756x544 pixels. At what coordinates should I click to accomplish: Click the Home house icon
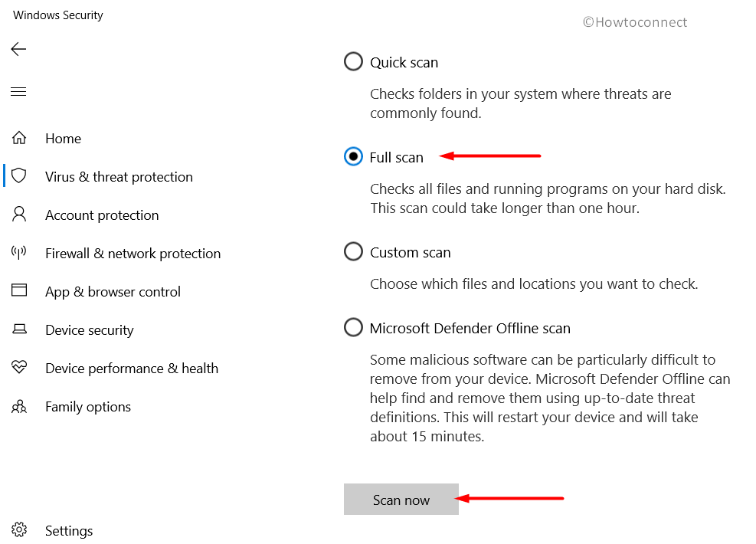[x=19, y=138]
